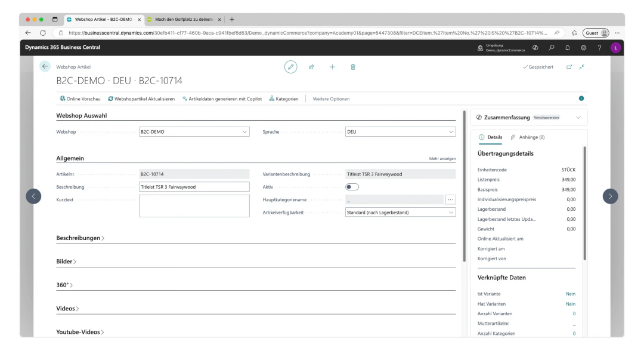Switch to the Golfplatz browser tab
Image resolution: width=644 pixels, height=363 pixels.
tap(184, 19)
